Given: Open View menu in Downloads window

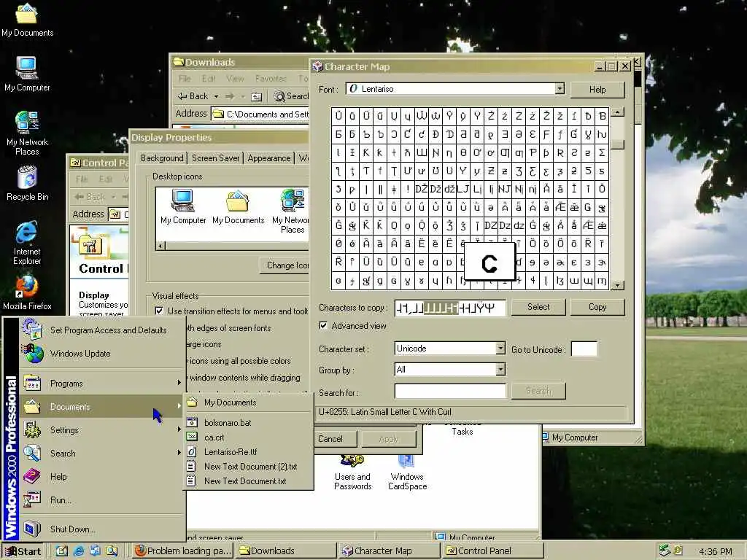Looking at the screenshot, I should pos(235,79).
